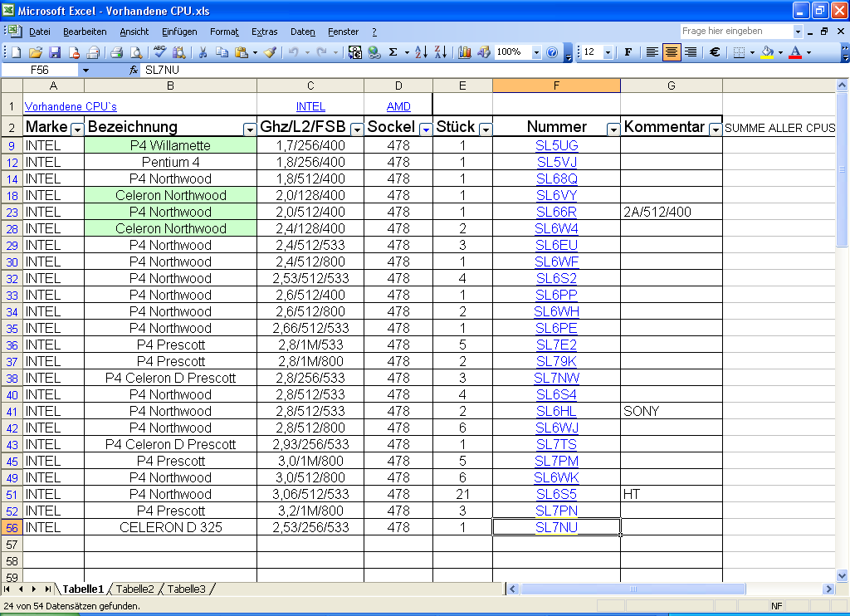The width and height of the screenshot is (850, 616).
Task: Open Ghz/L2/FSB filter dropdown
Action: [x=357, y=130]
